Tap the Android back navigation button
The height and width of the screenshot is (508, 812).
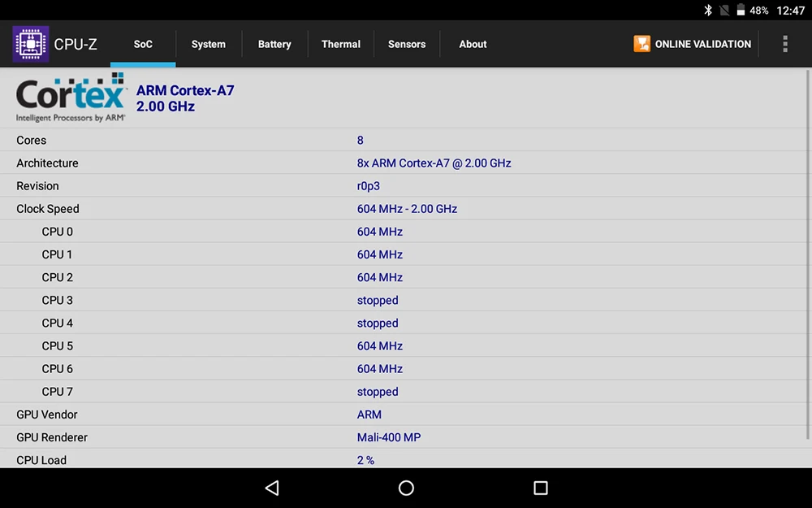(x=272, y=488)
